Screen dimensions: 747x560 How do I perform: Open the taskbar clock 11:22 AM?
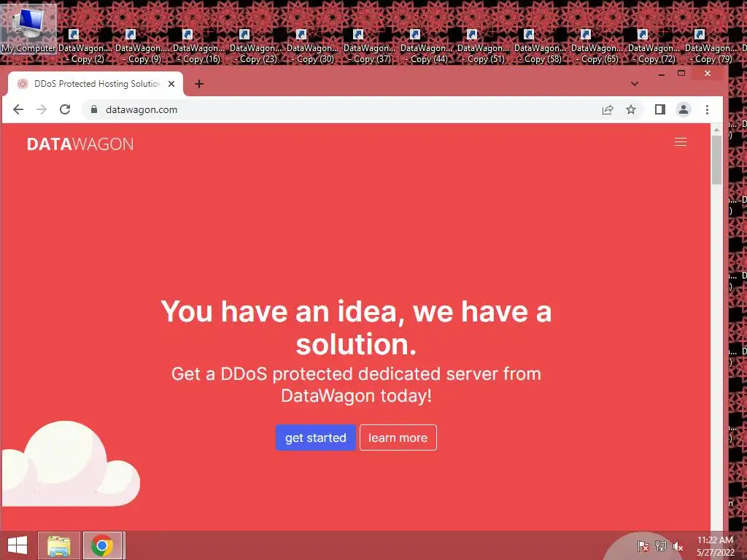715,545
